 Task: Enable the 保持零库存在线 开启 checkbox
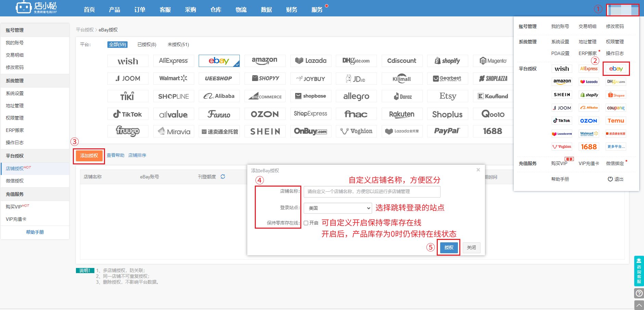pyautogui.click(x=306, y=223)
